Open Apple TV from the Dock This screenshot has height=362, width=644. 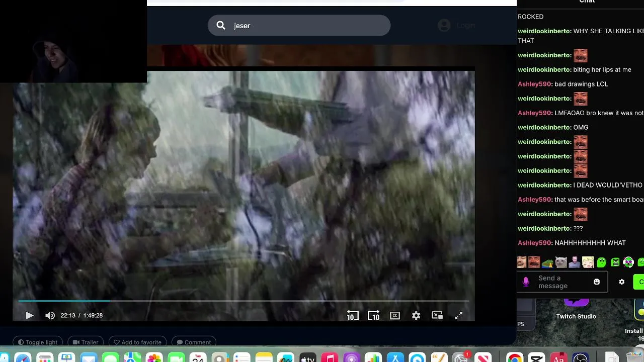tap(307, 358)
